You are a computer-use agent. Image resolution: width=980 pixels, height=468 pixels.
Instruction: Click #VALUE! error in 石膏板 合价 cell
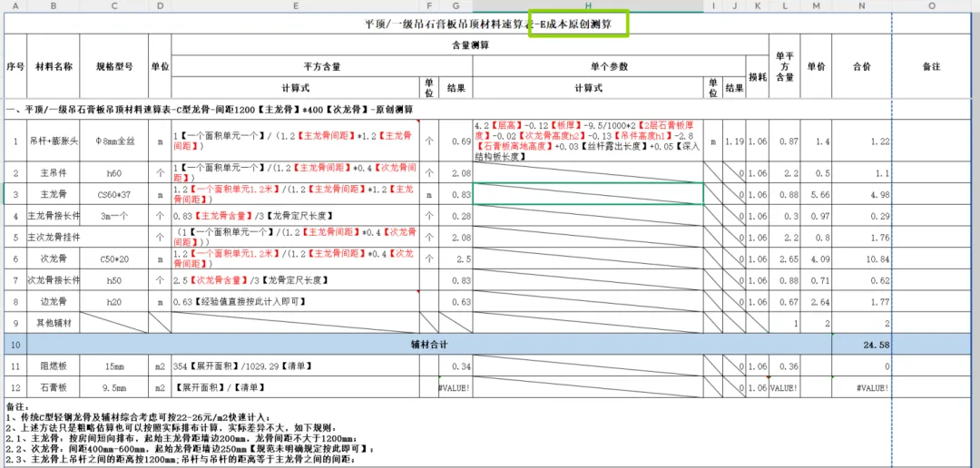click(x=862, y=387)
